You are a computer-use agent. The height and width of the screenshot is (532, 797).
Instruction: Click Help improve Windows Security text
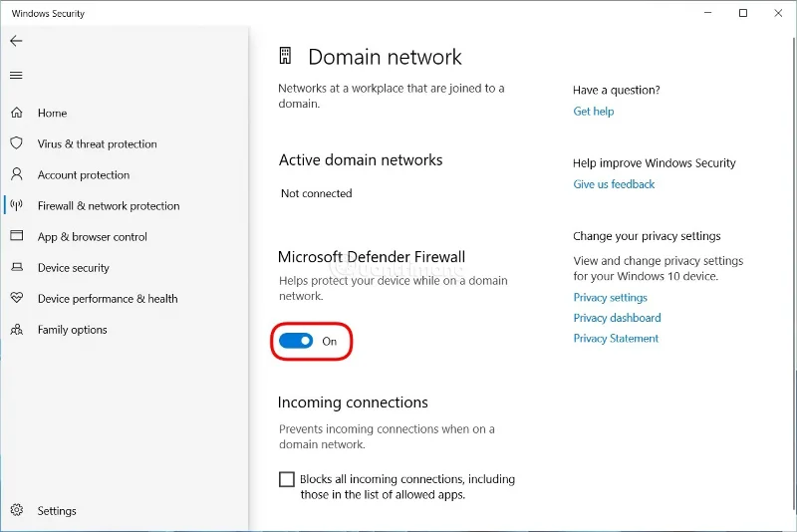tap(655, 163)
